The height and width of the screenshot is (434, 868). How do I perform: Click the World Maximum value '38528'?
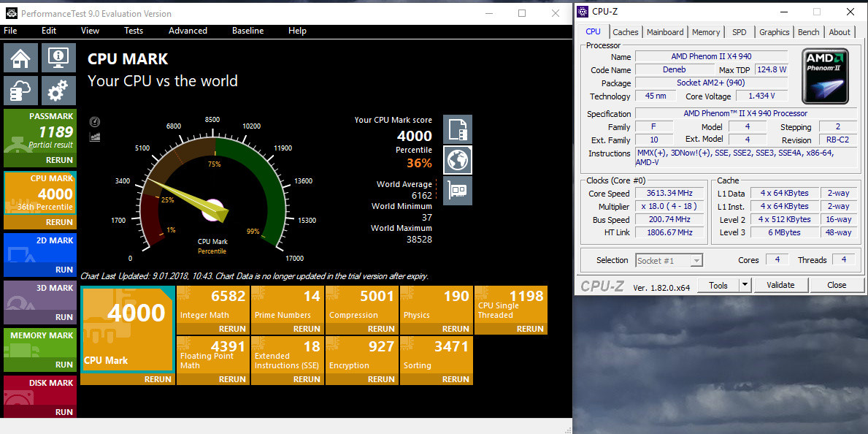click(419, 240)
